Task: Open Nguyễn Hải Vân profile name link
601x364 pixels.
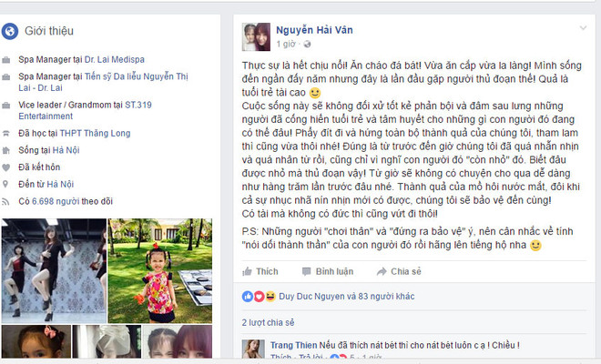Action: [x=314, y=30]
